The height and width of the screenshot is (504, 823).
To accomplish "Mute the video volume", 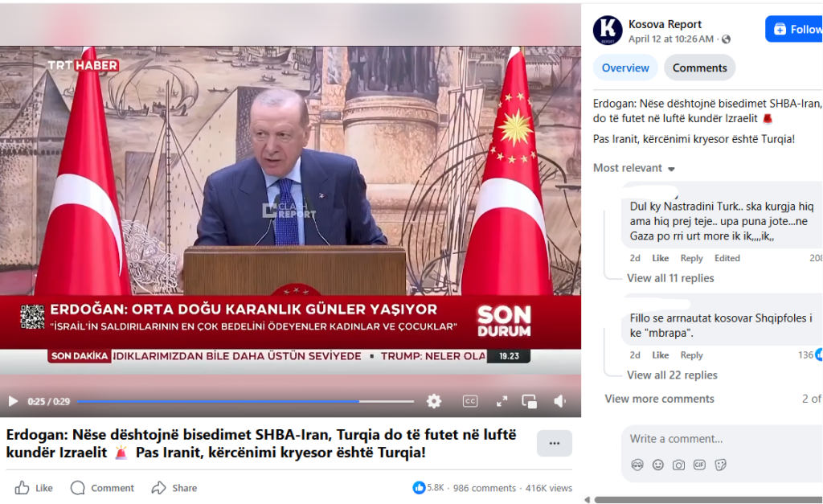I will (x=559, y=402).
